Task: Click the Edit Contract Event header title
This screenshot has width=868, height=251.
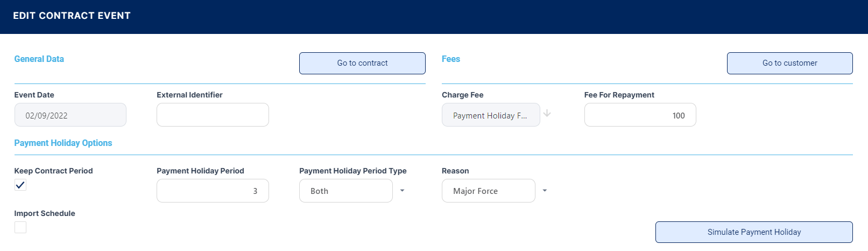Action: [x=72, y=16]
